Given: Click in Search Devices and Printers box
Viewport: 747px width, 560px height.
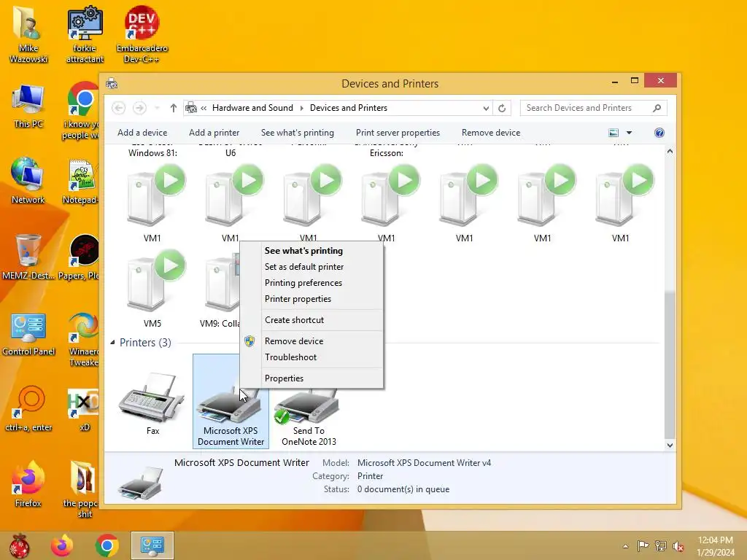Looking at the screenshot, I should click(594, 108).
